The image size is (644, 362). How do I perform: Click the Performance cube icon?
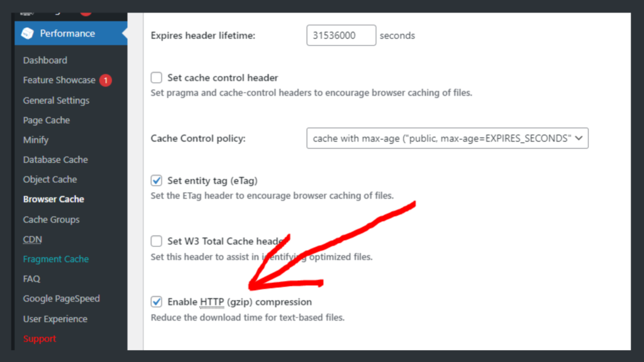pos(28,33)
